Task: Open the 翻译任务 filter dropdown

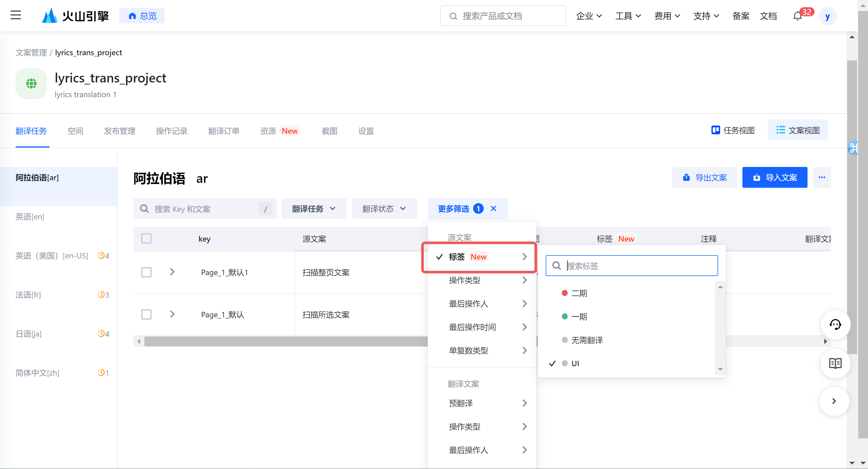Action: click(x=314, y=209)
